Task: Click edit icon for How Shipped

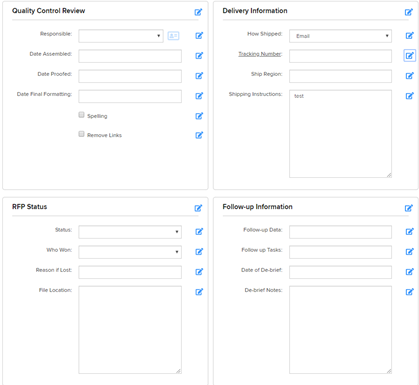Action: click(x=410, y=36)
